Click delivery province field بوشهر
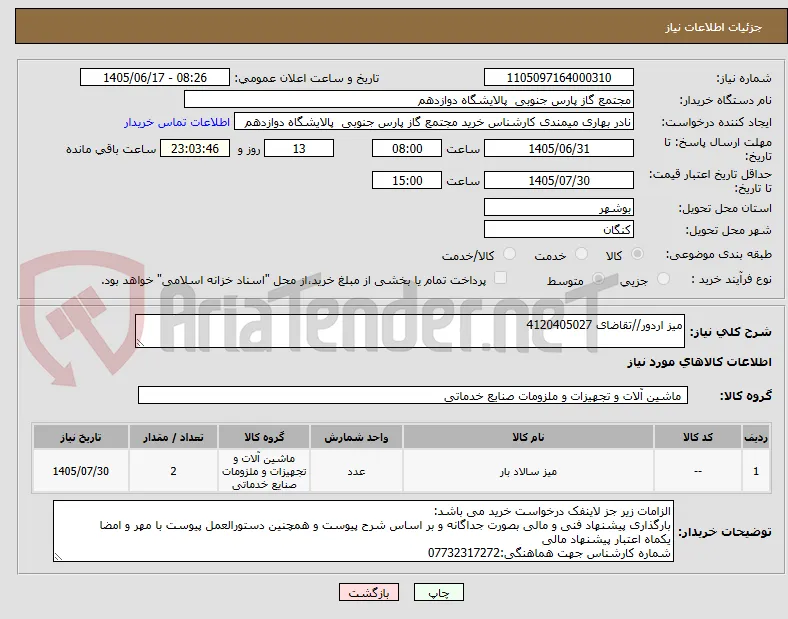Viewport: 788px width, 619px height. click(559, 208)
